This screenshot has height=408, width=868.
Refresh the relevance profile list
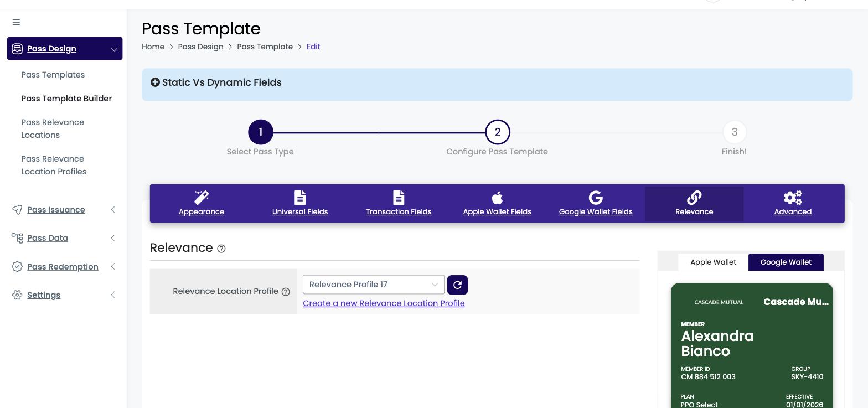point(457,285)
